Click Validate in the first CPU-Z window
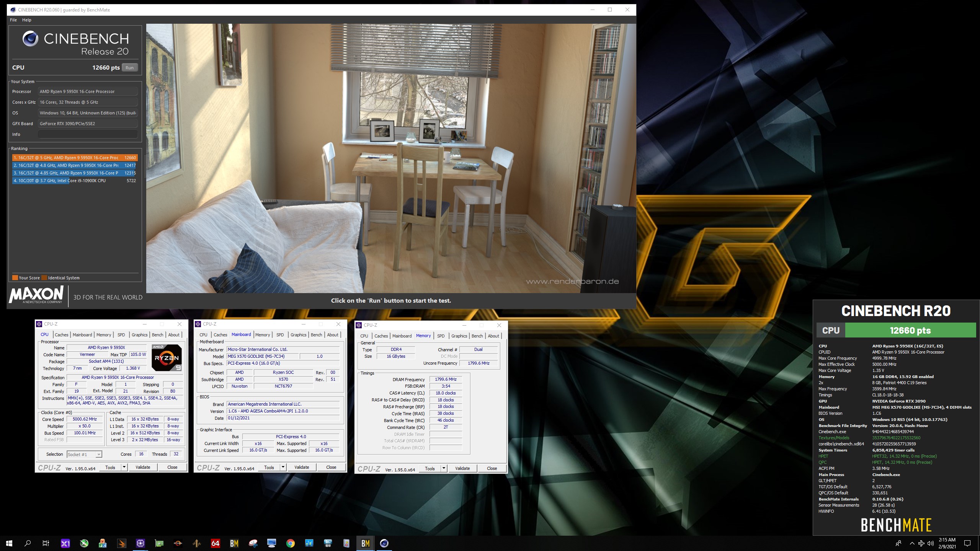 [x=143, y=467]
